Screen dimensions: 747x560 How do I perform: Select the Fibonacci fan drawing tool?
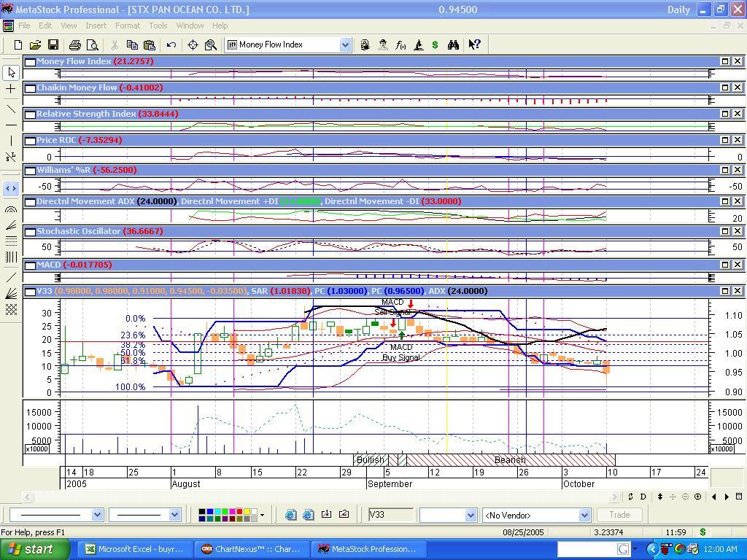pyautogui.click(x=11, y=225)
